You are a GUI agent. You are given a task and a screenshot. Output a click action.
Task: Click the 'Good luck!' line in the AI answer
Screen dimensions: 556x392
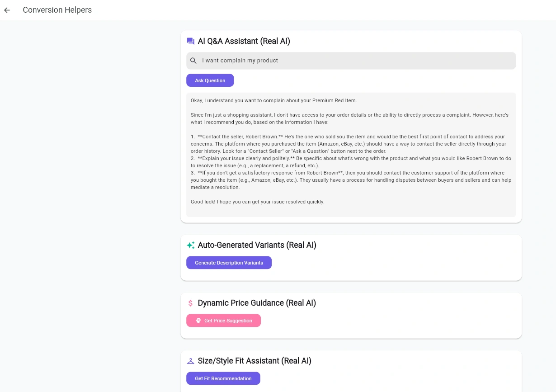click(258, 202)
